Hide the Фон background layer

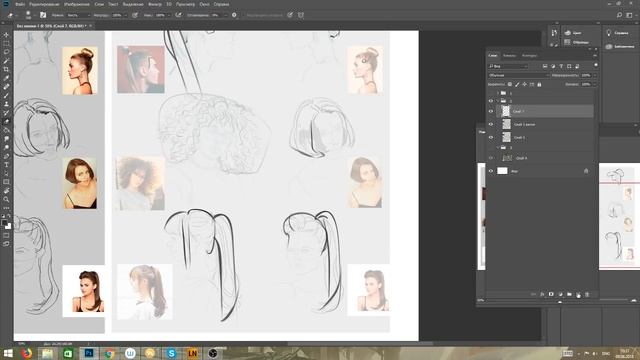click(x=491, y=171)
